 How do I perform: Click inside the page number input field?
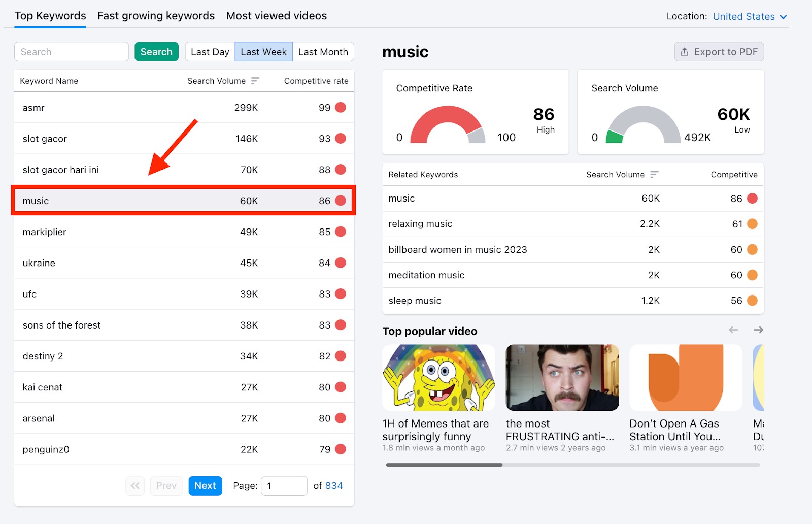pyautogui.click(x=284, y=485)
